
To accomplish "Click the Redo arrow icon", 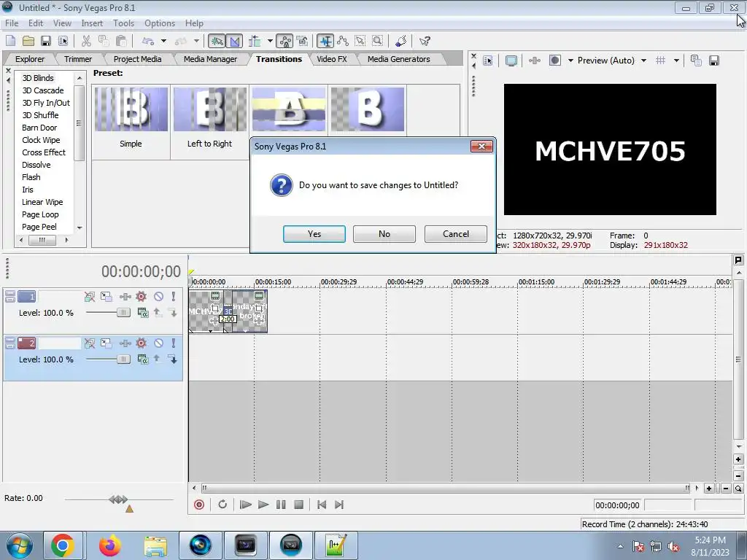I will [181, 42].
